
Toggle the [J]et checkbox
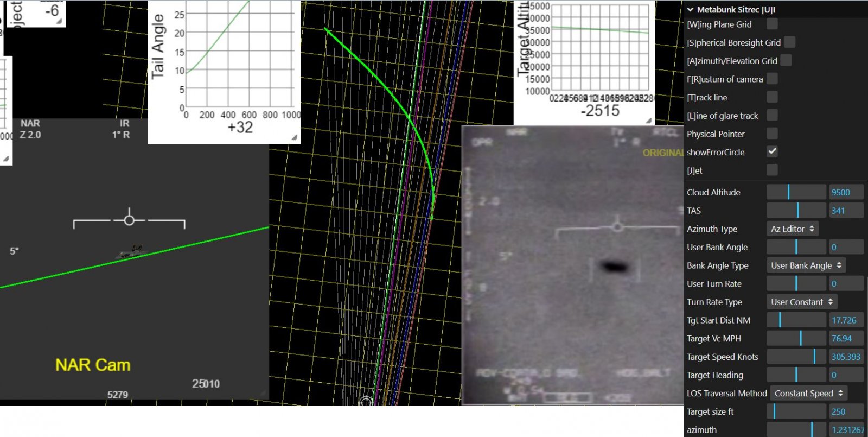(x=772, y=170)
